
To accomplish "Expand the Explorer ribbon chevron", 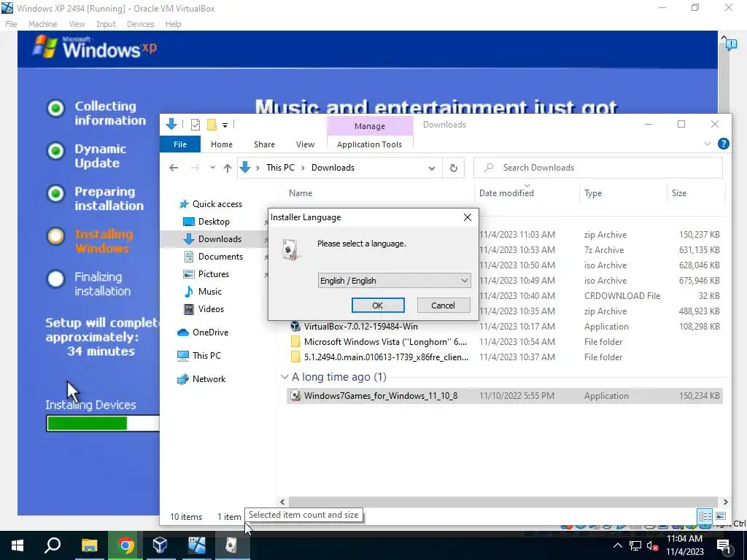I will 708,144.
